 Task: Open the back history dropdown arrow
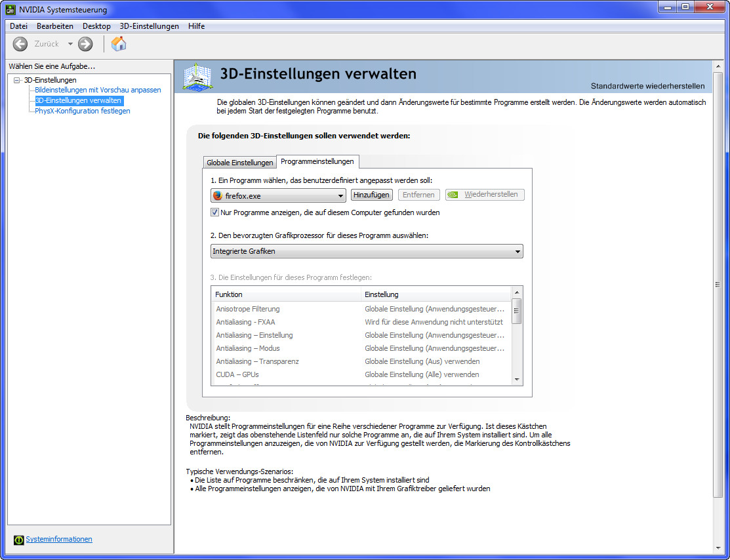coord(70,44)
